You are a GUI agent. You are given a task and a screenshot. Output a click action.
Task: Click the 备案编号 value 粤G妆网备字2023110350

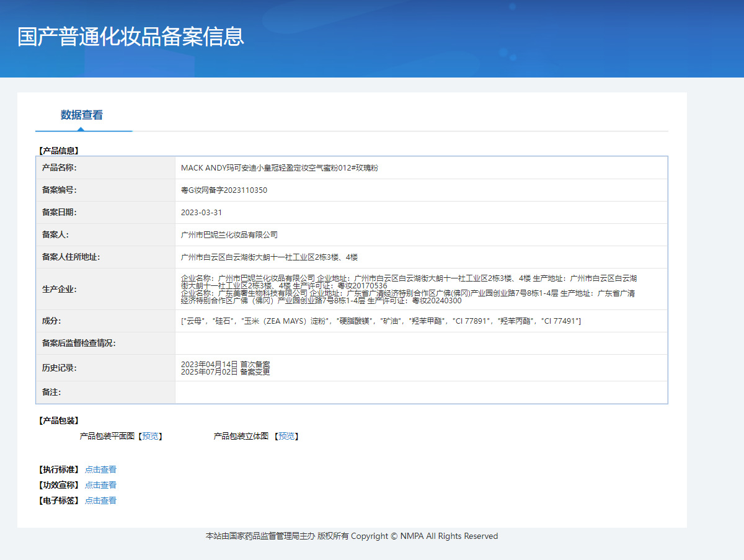[224, 190]
